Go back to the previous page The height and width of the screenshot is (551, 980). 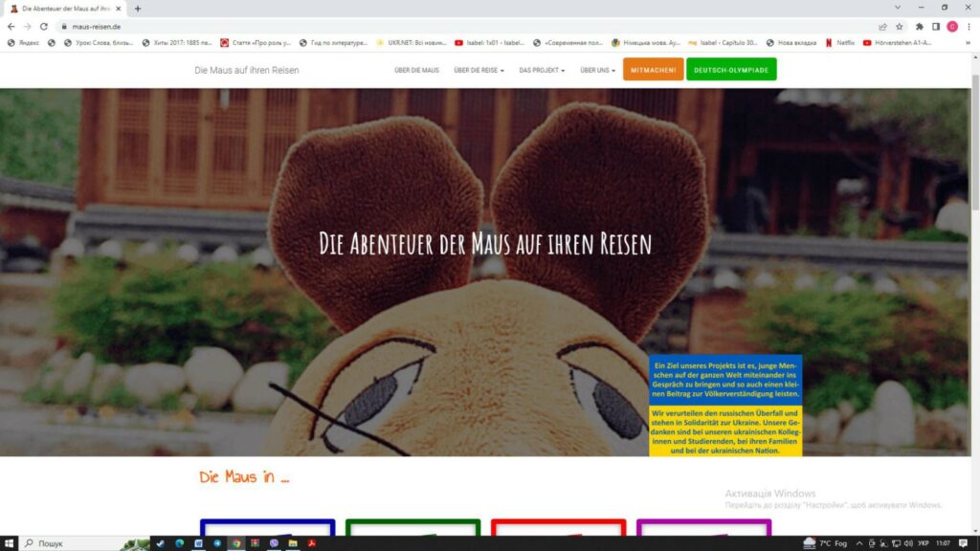(x=11, y=27)
